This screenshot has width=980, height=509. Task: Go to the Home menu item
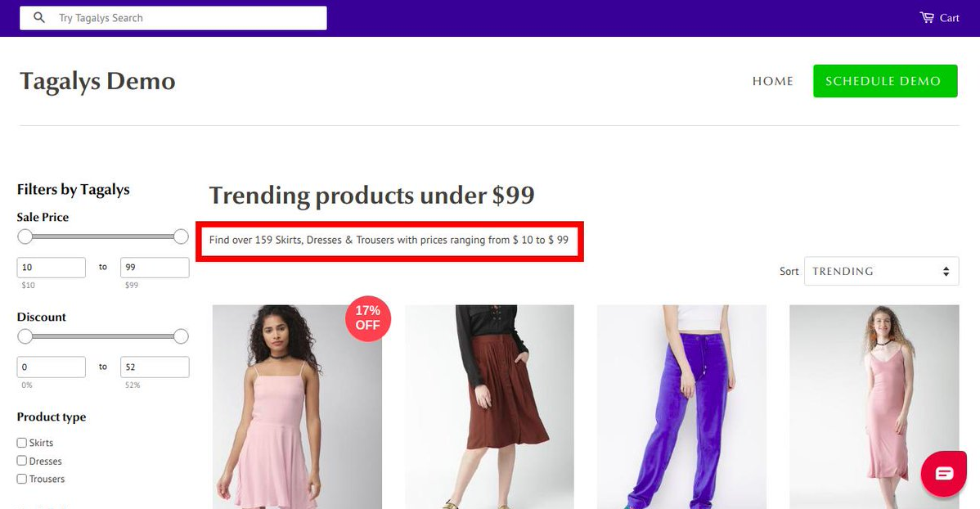[x=772, y=81]
